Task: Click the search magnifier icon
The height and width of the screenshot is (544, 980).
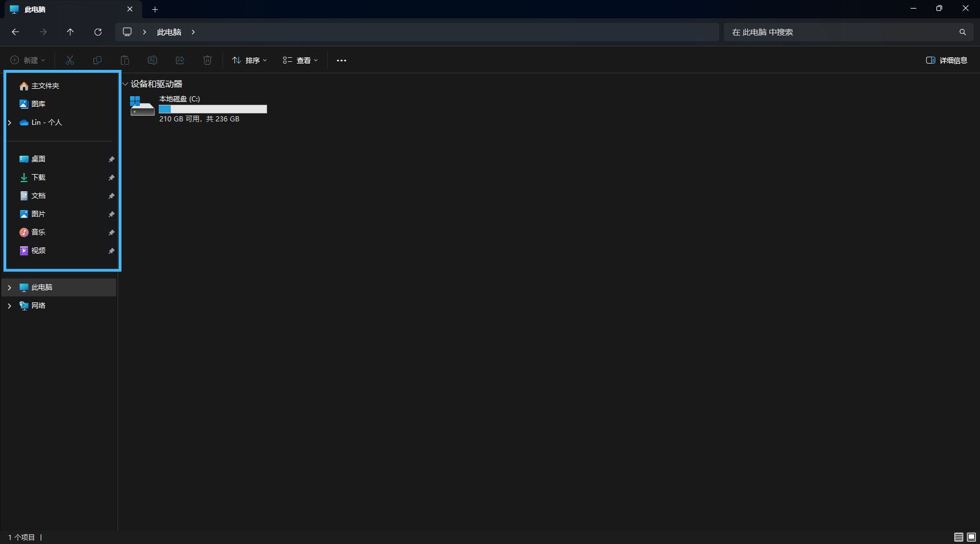Action: pyautogui.click(x=962, y=32)
